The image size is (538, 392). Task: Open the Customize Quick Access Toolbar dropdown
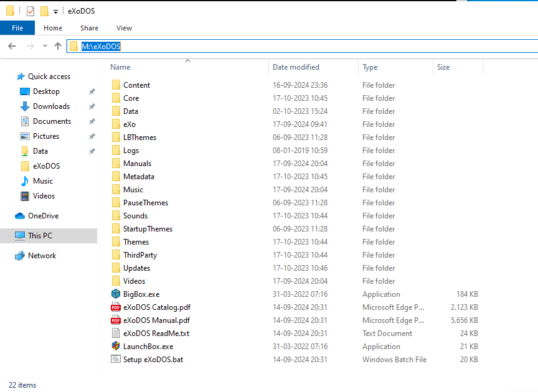click(x=55, y=12)
